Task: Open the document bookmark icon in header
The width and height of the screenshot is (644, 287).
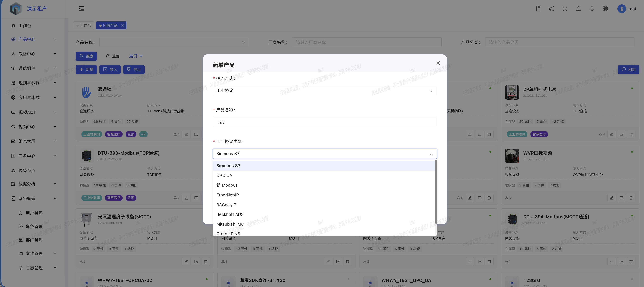Action: (538, 9)
